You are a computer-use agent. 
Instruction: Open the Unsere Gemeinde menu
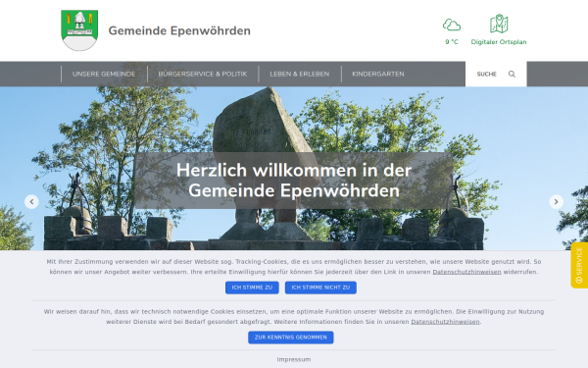point(104,74)
